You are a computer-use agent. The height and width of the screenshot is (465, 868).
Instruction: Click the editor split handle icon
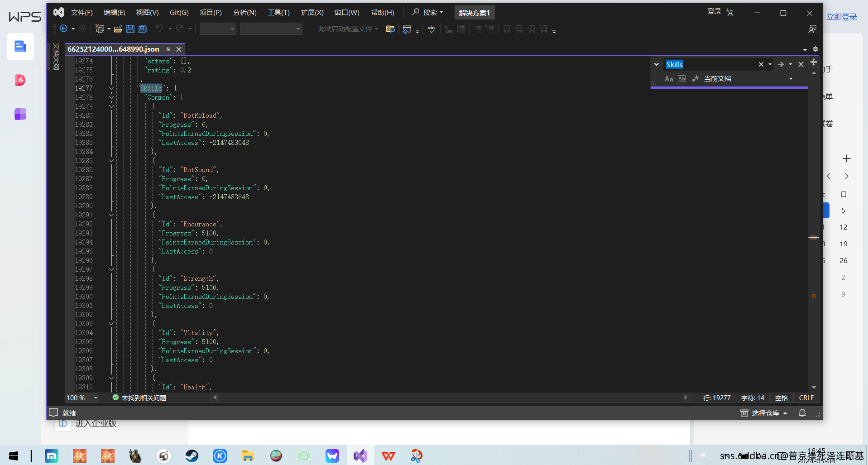814,62
